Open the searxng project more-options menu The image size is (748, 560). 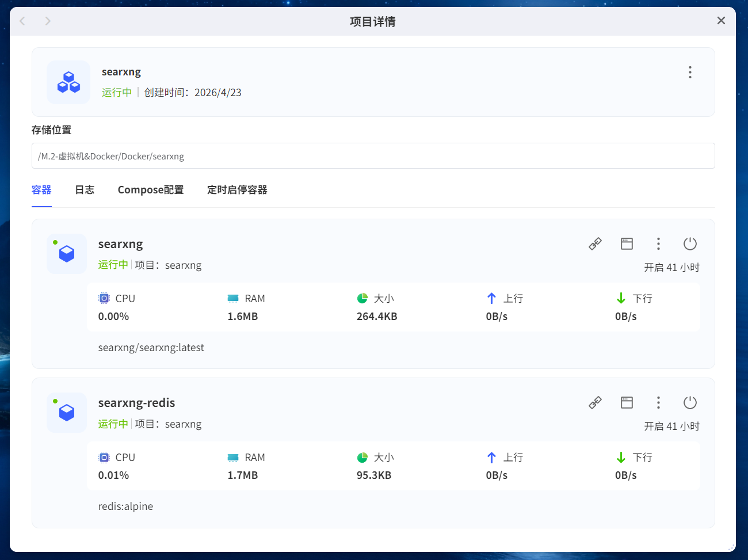coord(690,72)
